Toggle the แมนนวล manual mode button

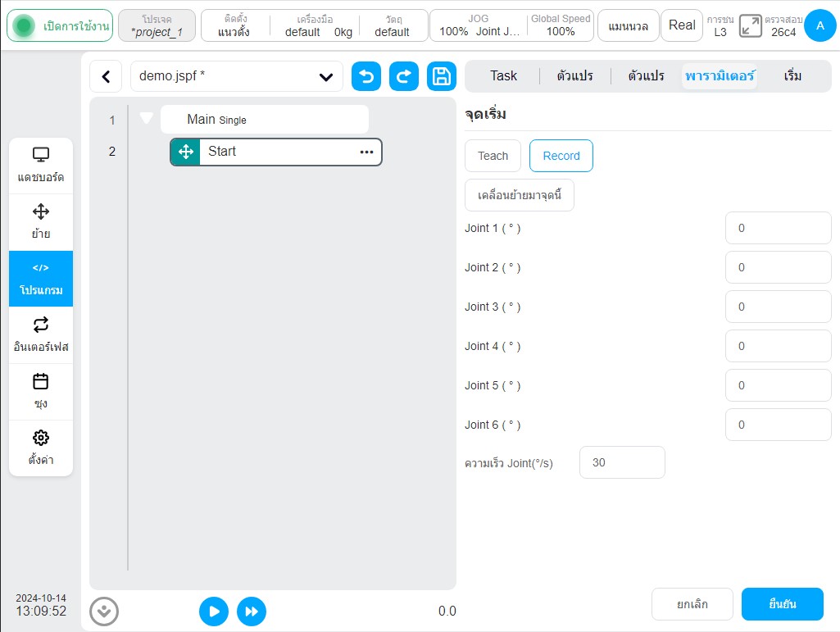click(x=629, y=25)
